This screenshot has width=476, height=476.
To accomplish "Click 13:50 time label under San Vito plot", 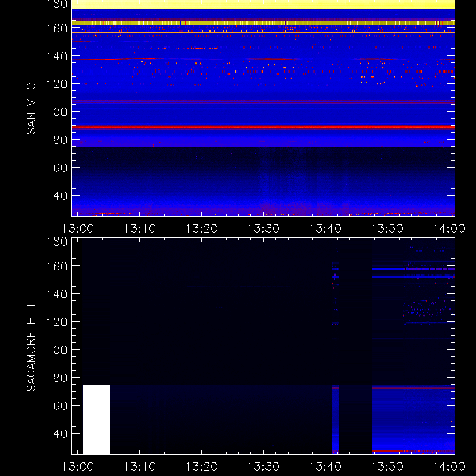I will tap(387, 228).
